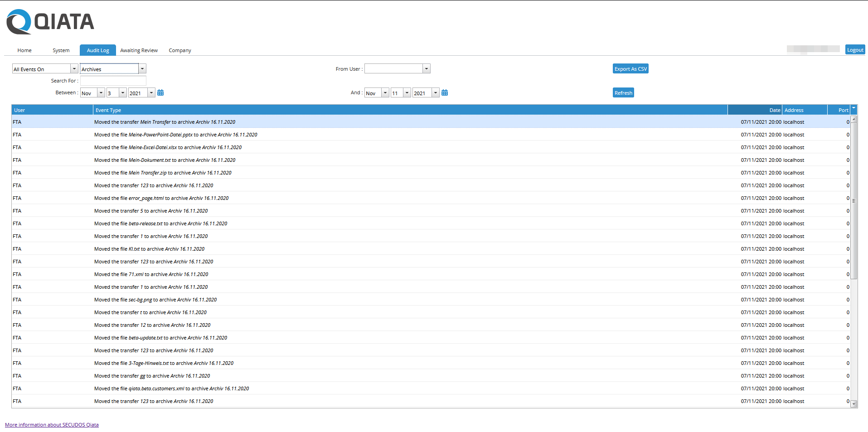
Task: Open the Between start date calendar picker
Action: click(x=160, y=92)
